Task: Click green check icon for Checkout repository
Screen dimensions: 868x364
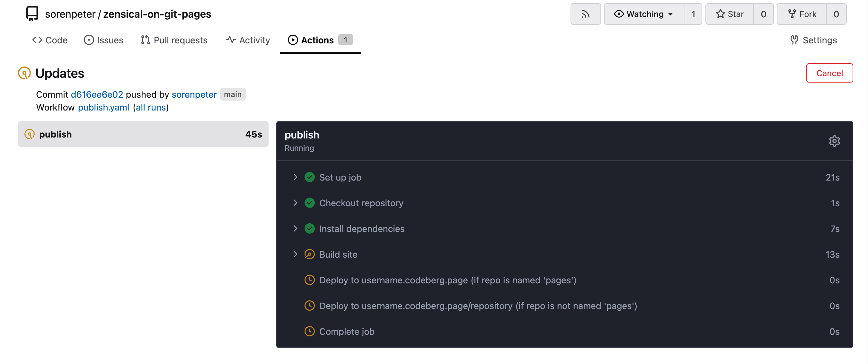Action: pyautogui.click(x=309, y=203)
